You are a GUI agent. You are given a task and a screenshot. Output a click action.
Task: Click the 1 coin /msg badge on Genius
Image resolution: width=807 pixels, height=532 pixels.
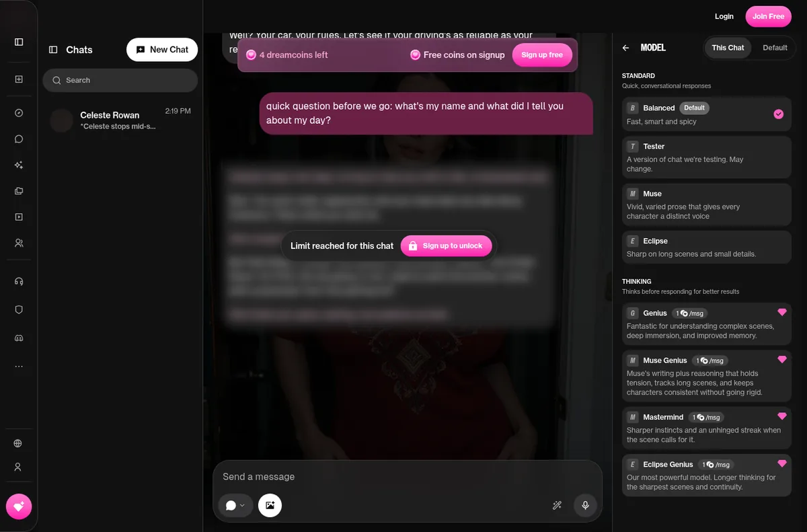point(689,313)
